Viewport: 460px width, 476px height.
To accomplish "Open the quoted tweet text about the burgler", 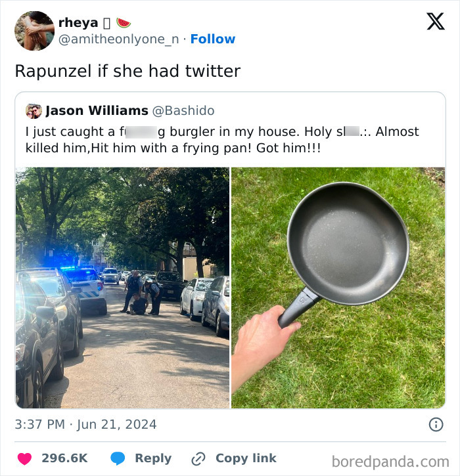I will point(222,140).
